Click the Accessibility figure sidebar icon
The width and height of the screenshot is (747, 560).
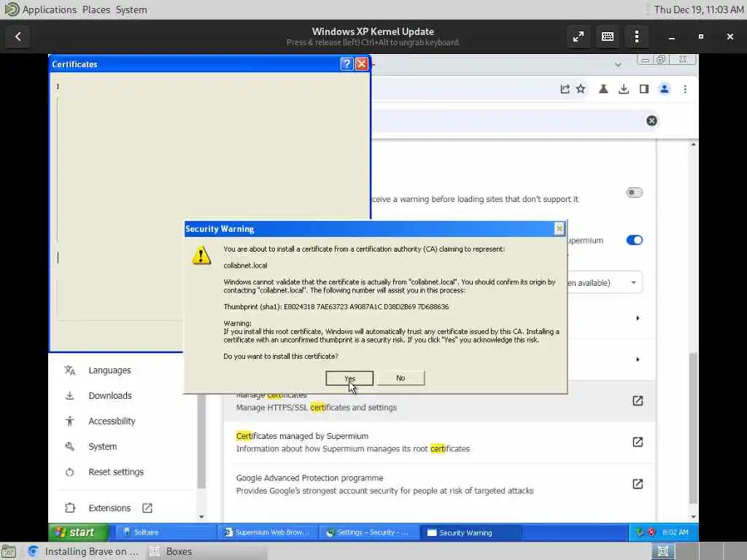pos(70,421)
